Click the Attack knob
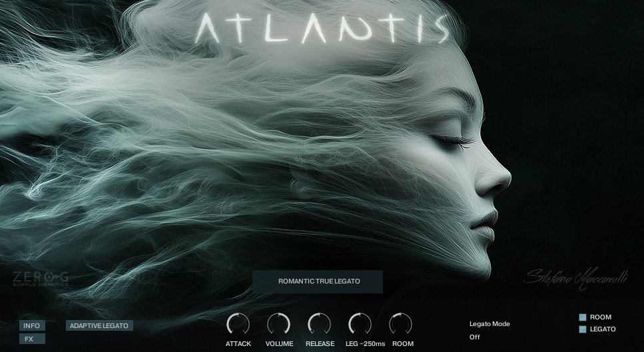The height and width of the screenshot is (352, 644). coord(238,324)
